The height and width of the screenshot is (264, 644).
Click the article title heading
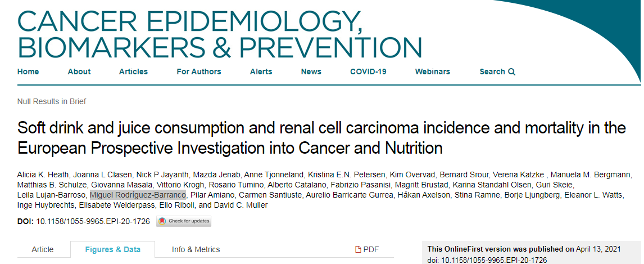pyautogui.click(x=321, y=138)
